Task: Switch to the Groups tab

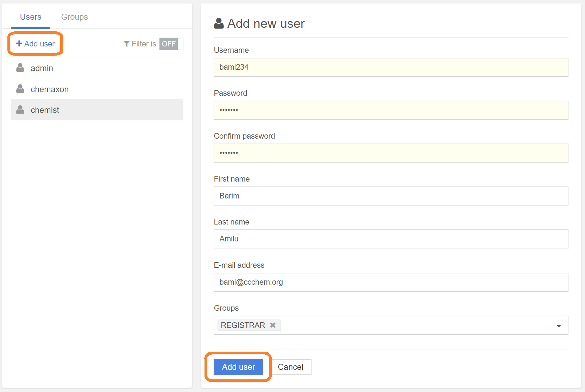Action: pos(75,17)
